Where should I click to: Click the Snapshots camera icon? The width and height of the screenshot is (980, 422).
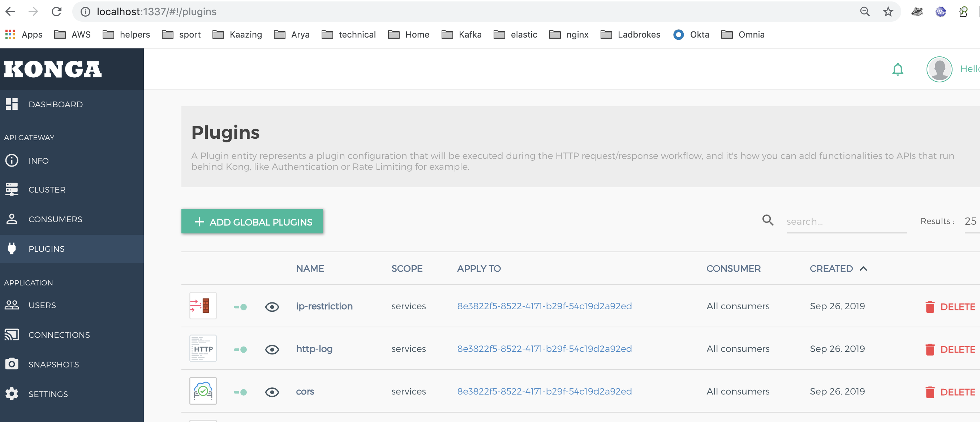(12, 364)
